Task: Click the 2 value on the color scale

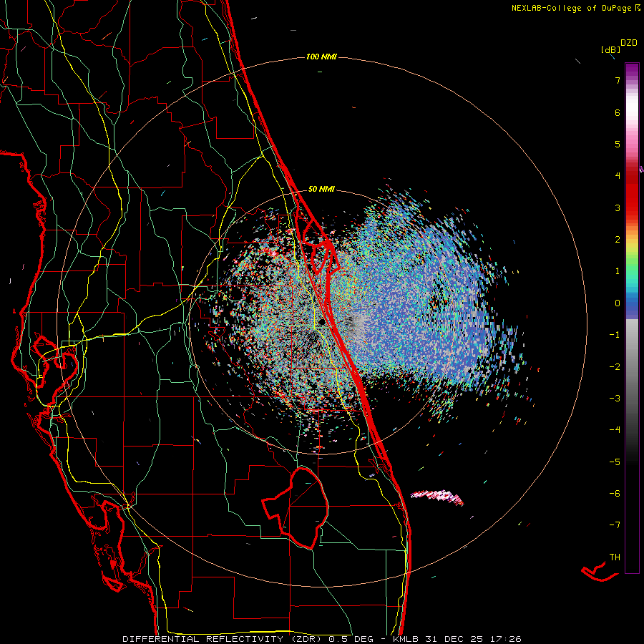Action: point(618,240)
